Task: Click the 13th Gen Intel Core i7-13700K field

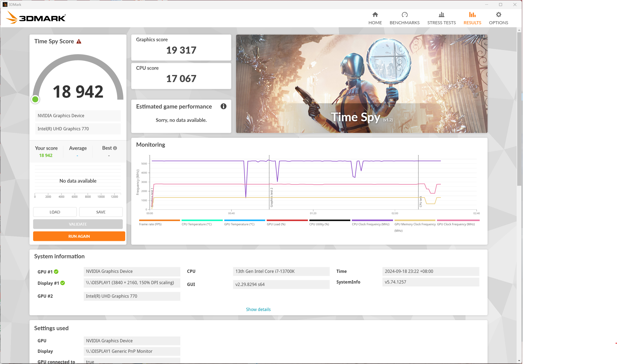Action: pos(281,272)
